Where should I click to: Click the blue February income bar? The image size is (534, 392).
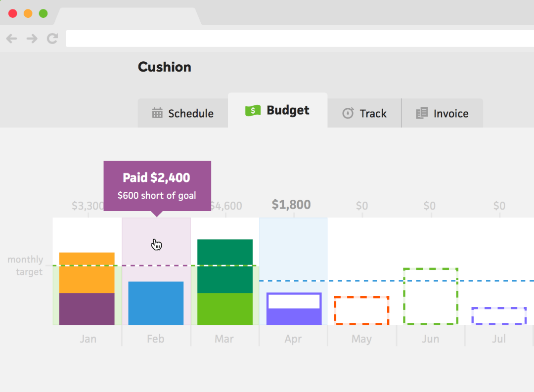[156, 303]
